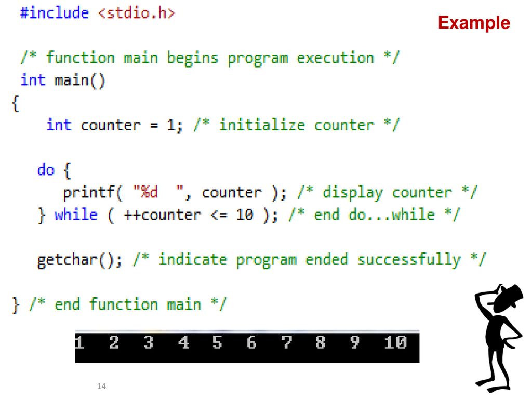Image resolution: width=532 pixels, height=399 pixels.
Task: Click the red Example slide title
Action: click(473, 23)
